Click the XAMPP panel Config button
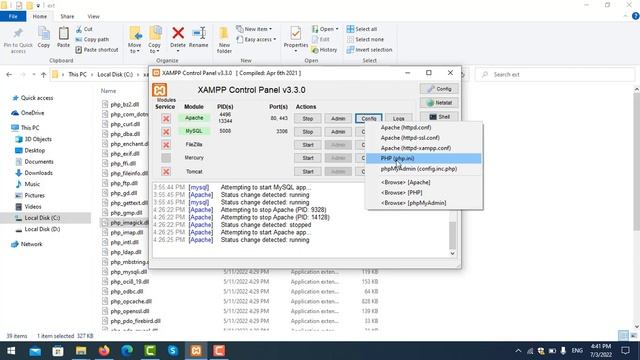 tap(439, 89)
